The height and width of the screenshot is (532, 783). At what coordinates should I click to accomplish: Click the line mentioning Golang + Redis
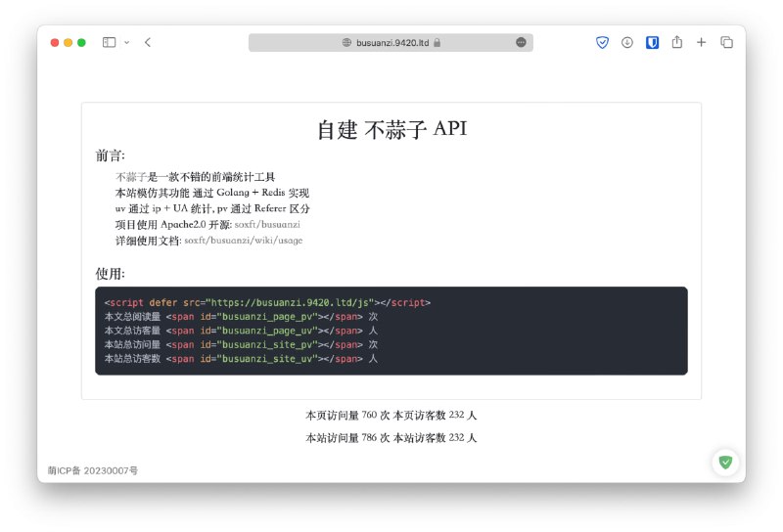(212, 193)
